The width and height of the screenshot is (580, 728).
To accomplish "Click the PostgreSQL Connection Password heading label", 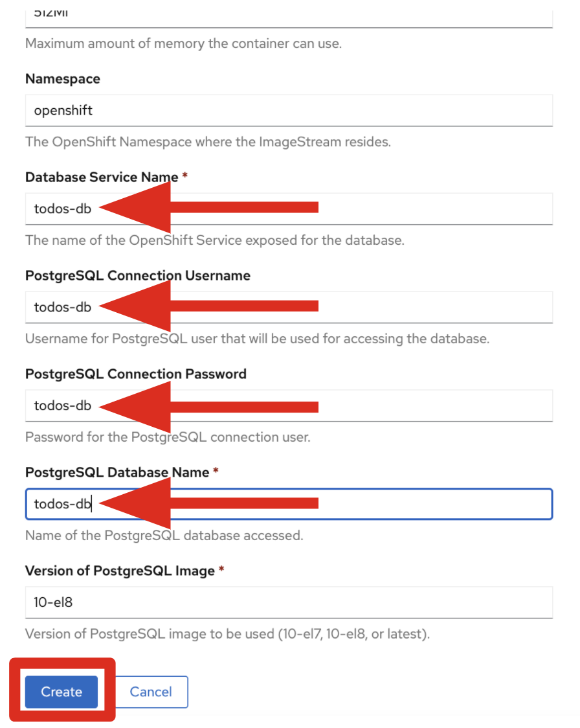I will (x=135, y=374).
